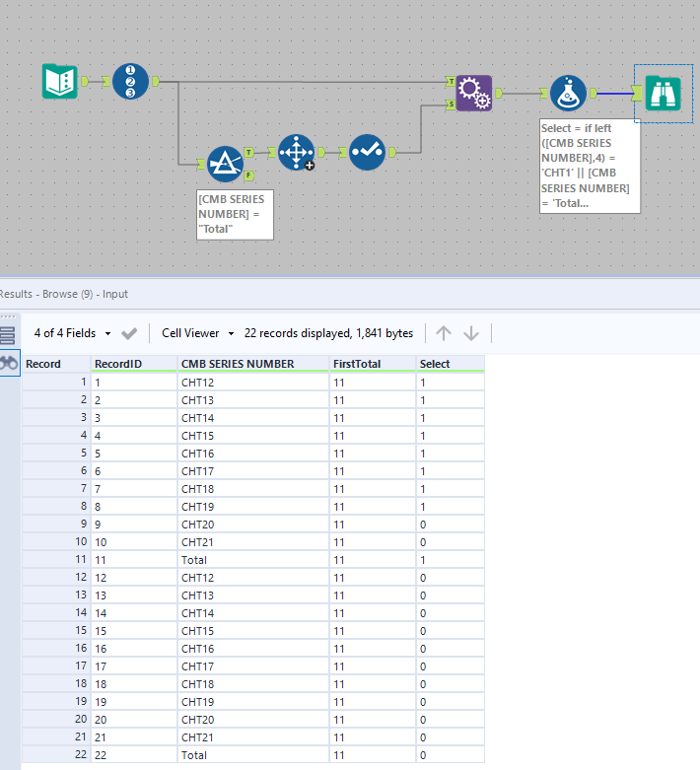Click the up arrow previous record button
The image size is (700, 770).
(x=444, y=333)
